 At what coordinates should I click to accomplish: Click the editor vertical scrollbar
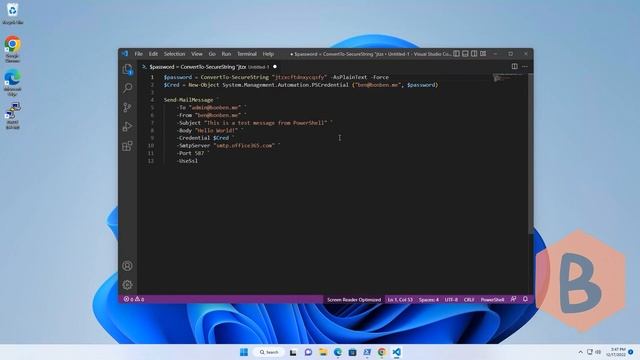pyautogui.click(x=531, y=153)
